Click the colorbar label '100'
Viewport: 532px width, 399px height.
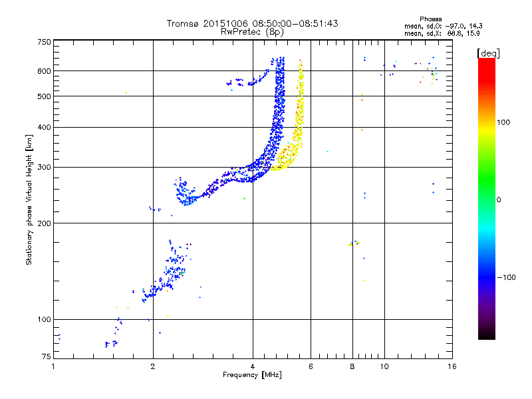[x=503, y=122]
